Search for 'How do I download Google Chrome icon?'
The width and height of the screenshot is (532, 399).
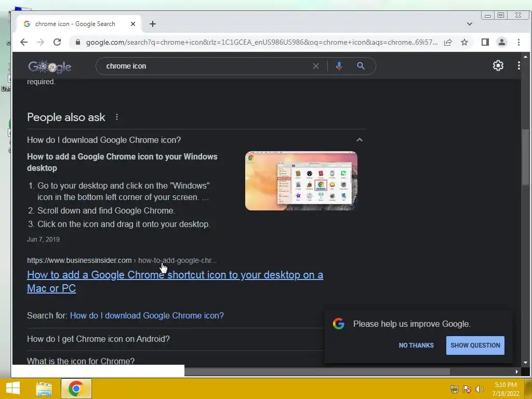pyautogui.click(x=147, y=315)
